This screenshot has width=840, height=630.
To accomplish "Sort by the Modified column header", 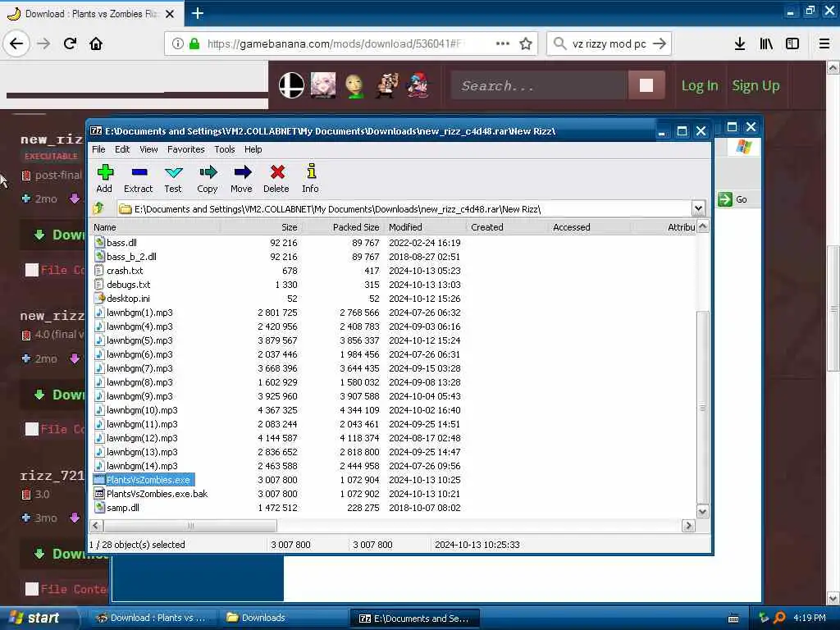I will click(426, 227).
